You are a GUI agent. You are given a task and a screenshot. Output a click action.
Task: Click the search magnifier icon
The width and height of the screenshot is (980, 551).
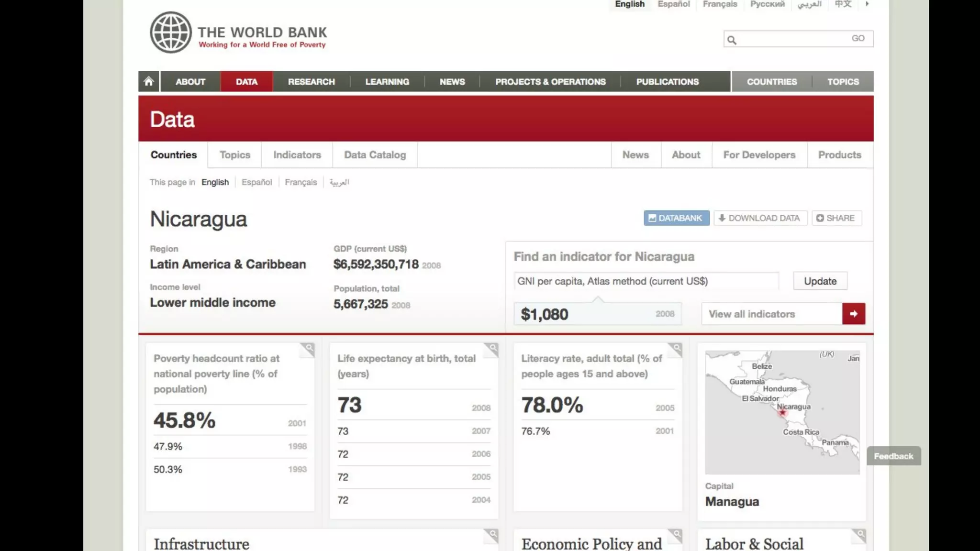732,40
